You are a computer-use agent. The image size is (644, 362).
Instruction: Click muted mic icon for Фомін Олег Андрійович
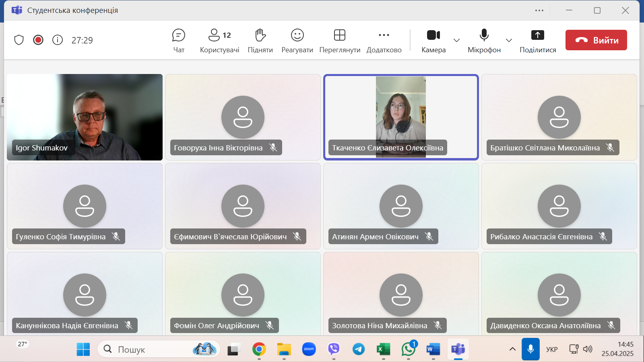pyautogui.click(x=270, y=325)
